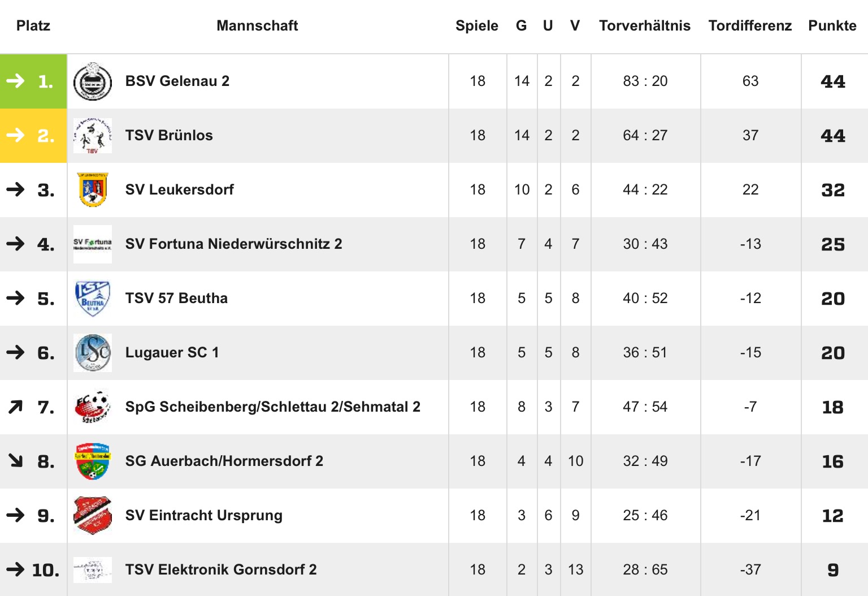Open the SV Eintracht Ursprung link
868x596 pixels.
(x=204, y=516)
